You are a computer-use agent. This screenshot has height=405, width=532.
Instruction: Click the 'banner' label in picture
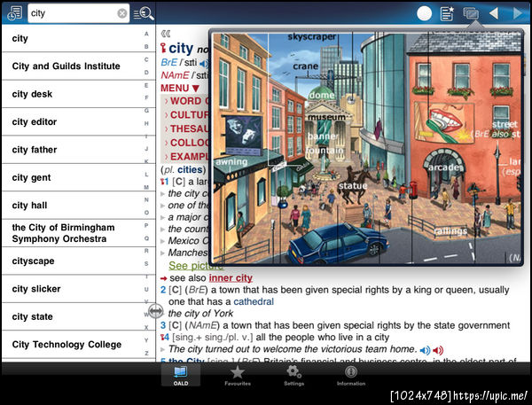[323, 136]
